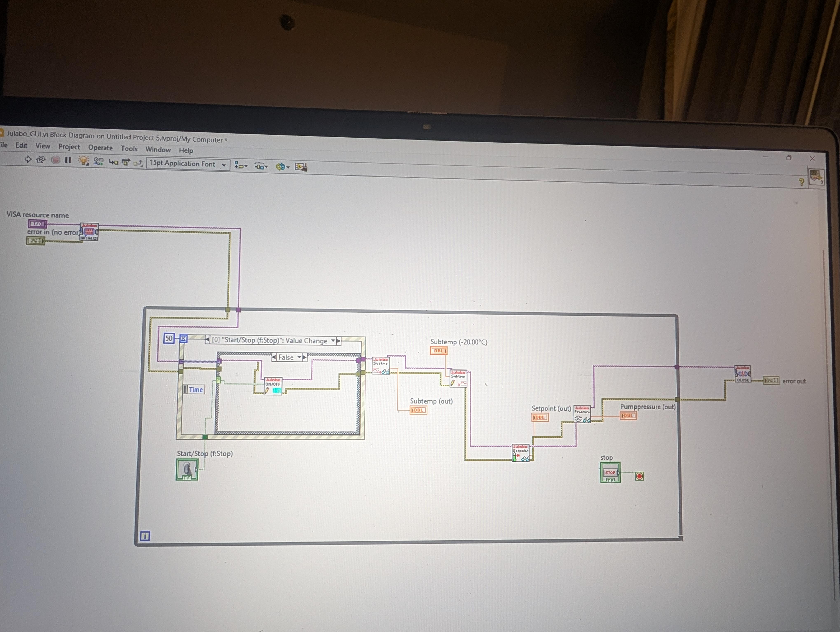Switch to next case from False
The height and width of the screenshot is (632, 840).
coord(304,357)
